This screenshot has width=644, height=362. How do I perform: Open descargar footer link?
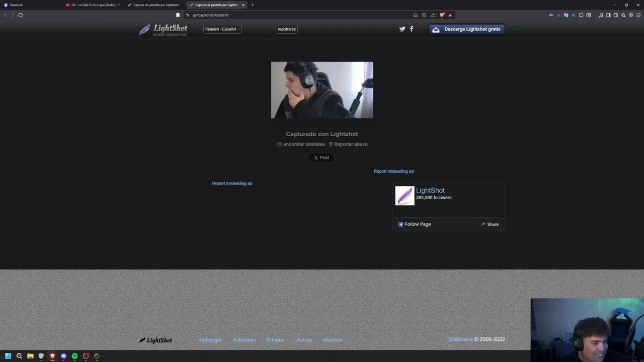[x=210, y=340]
